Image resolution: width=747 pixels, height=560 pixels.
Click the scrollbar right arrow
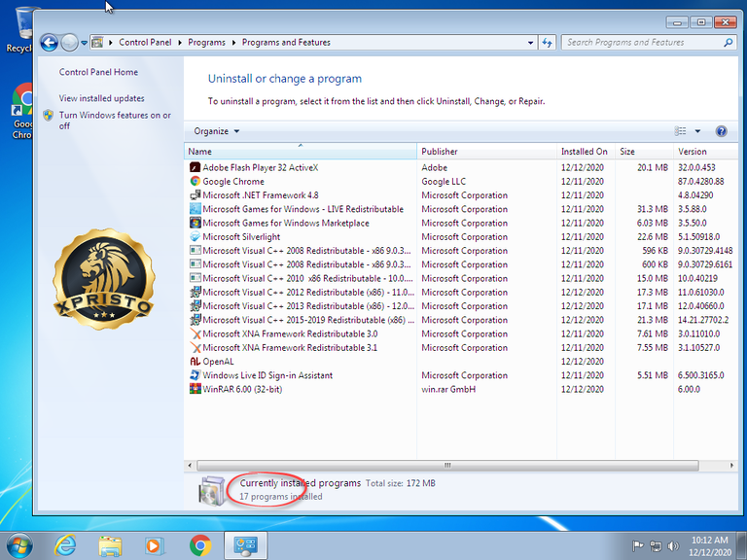pyautogui.click(x=731, y=466)
